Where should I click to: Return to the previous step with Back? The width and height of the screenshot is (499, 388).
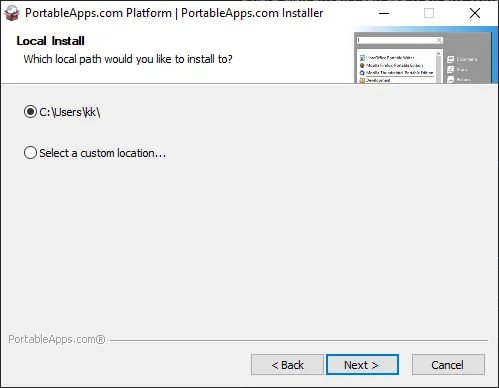tap(287, 365)
